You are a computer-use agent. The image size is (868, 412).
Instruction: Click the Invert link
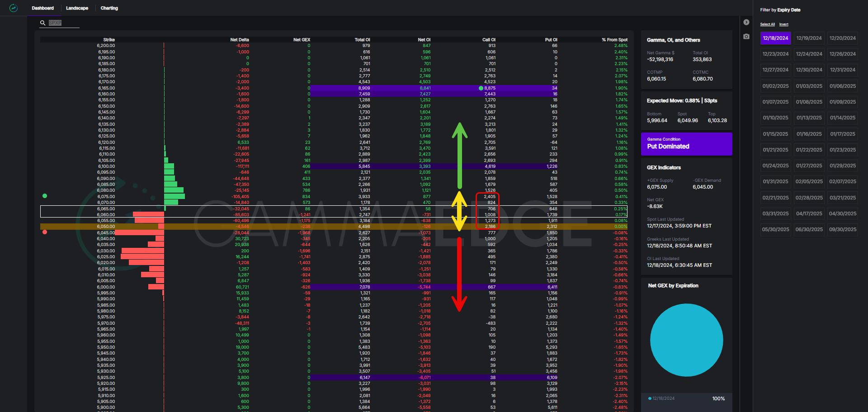pyautogui.click(x=783, y=24)
